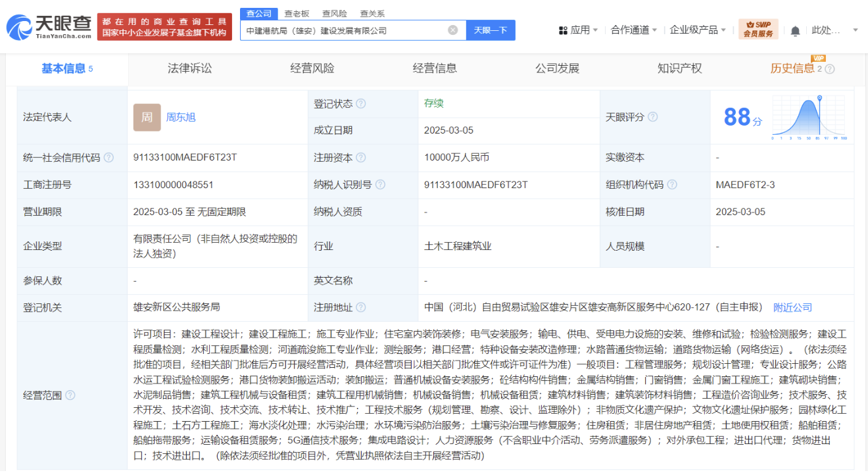The image size is (868, 475).
Task: Click help icon next to 天眼评分
Action: [x=652, y=117]
